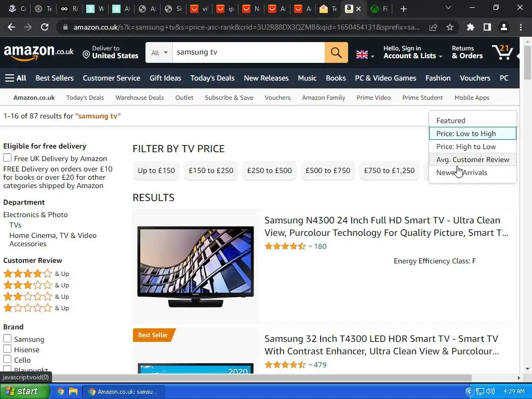Image resolution: width=532 pixels, height=399 pixels.
Task: Open Samsung 32 Inch T4300 TV title
Action: 382,345
